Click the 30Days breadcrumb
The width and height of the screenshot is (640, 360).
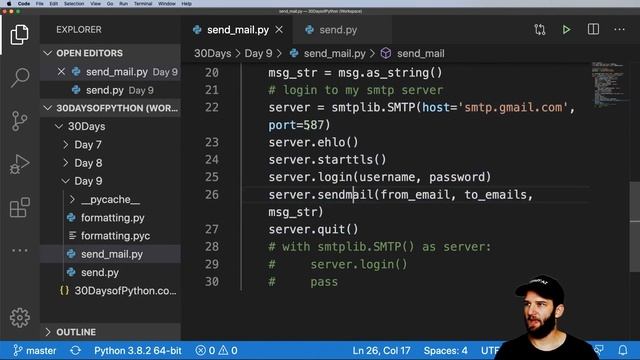coord(212,53)
